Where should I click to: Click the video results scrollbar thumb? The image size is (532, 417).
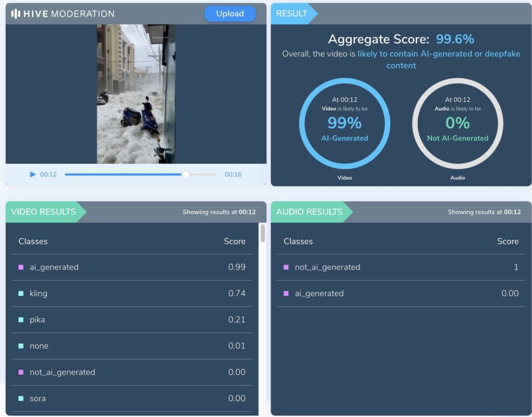tap(262, 233)
